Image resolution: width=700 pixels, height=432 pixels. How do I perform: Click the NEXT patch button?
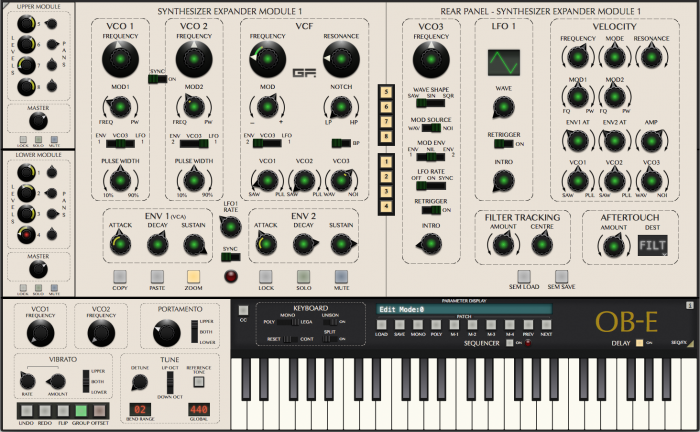[546, 324]
